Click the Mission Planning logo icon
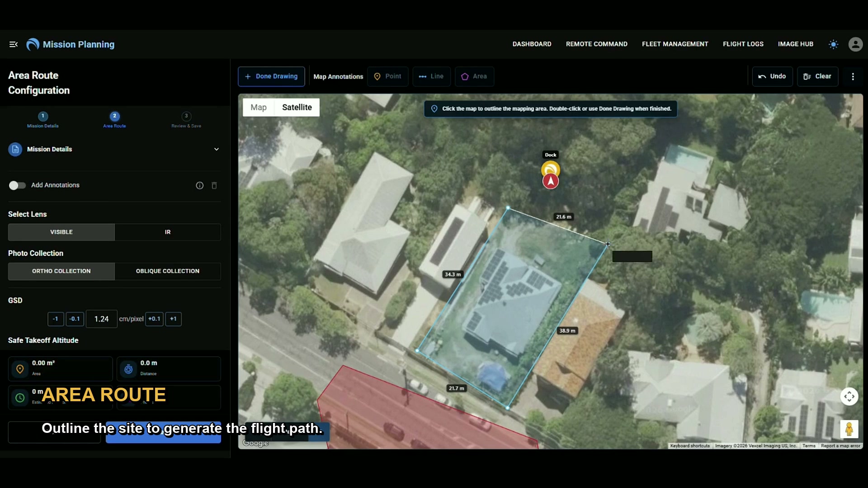This screenshot has height=488, width=868. click(33, 44)
